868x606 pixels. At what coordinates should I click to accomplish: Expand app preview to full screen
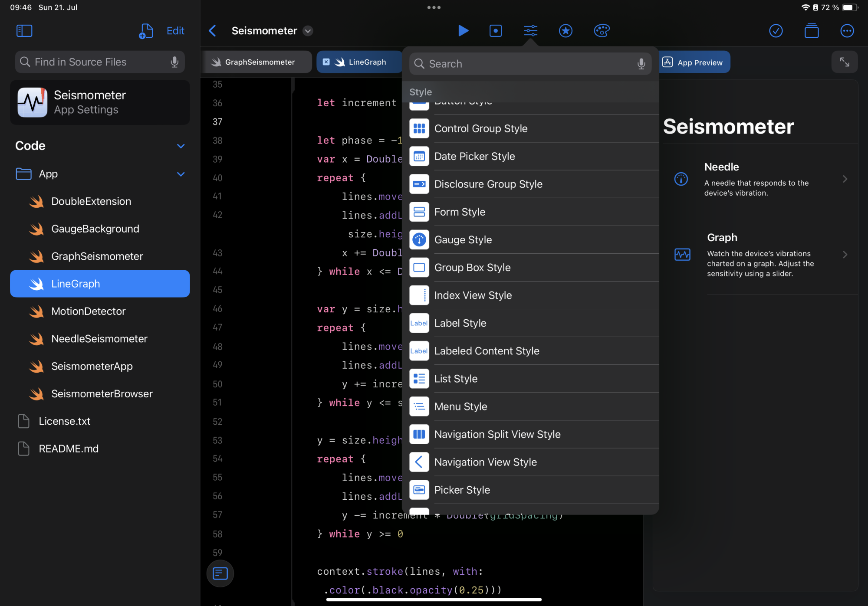[x=844, y=62]
